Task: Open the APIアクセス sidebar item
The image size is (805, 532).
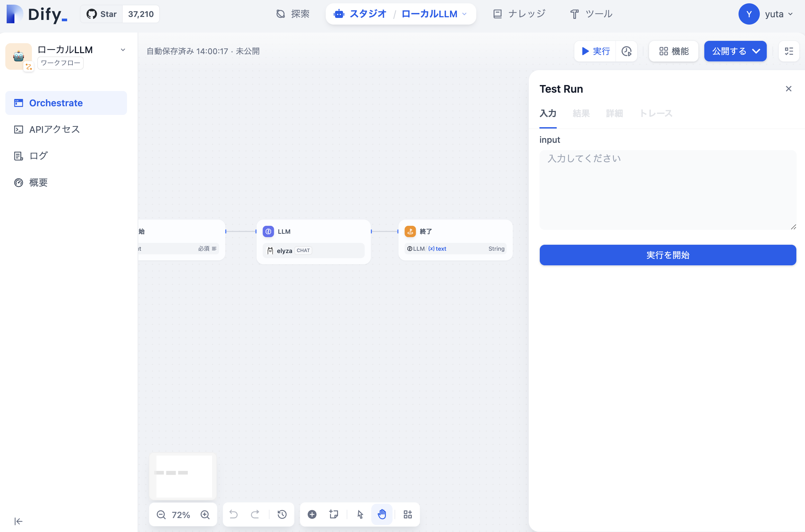Action: pos(54,129)
